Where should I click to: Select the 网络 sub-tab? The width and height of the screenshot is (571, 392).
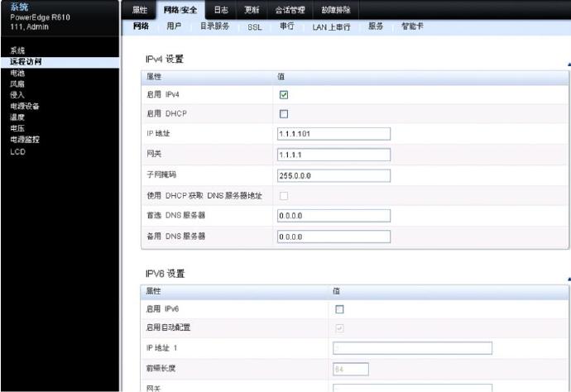coord(141,26)
